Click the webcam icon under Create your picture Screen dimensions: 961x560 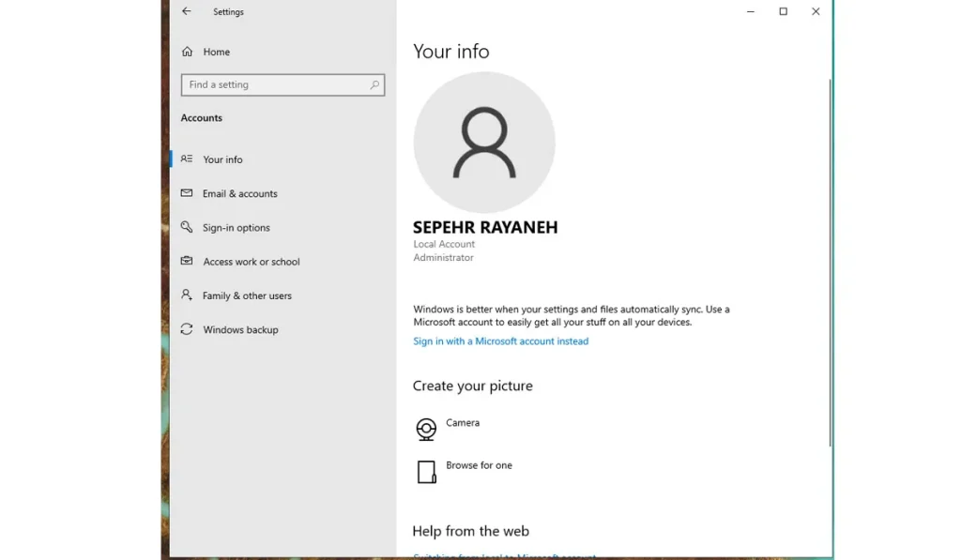tap(426, 430)
